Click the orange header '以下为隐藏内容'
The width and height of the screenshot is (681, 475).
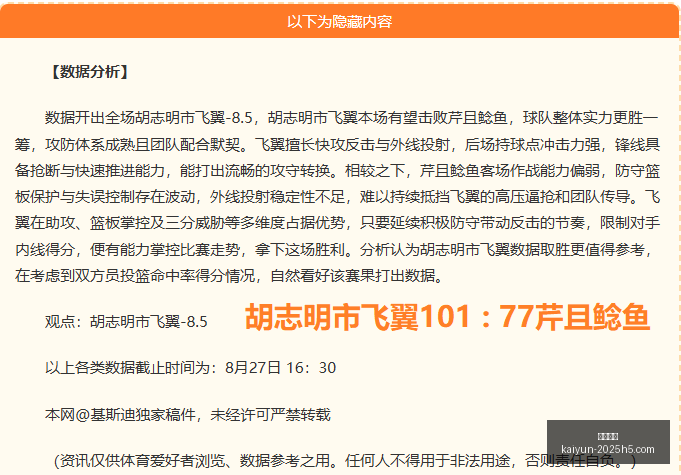[339, 21]
